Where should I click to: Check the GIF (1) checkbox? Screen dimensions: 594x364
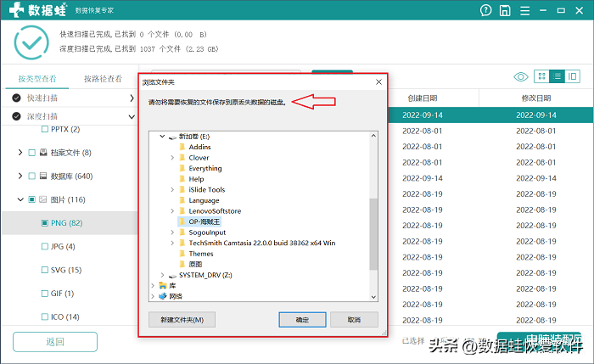(x=44, y=294)
